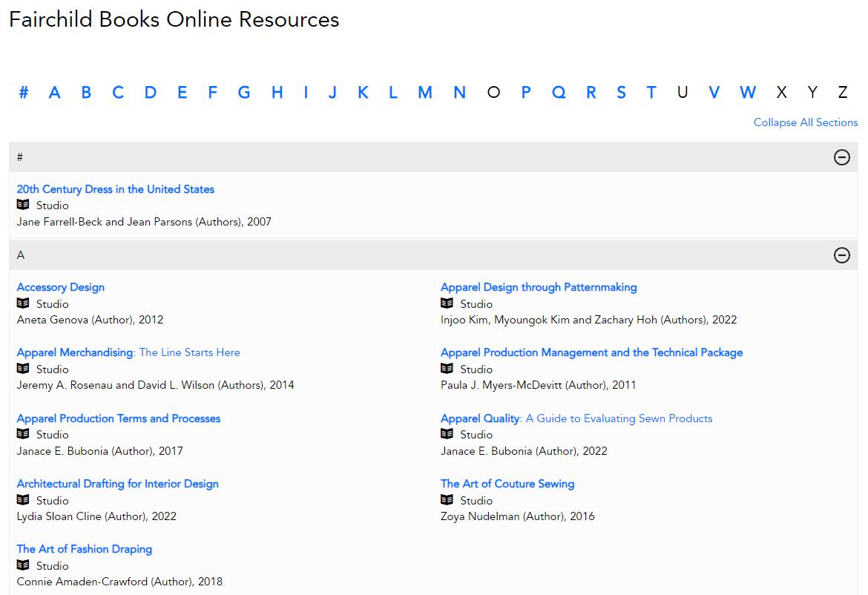Jump to letter C in index
Viewport: 868px width, 595px height.
tap(118, 92)
